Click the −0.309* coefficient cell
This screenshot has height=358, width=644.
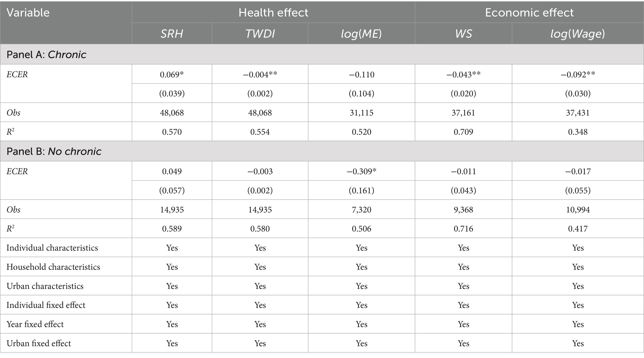[361, 171]
